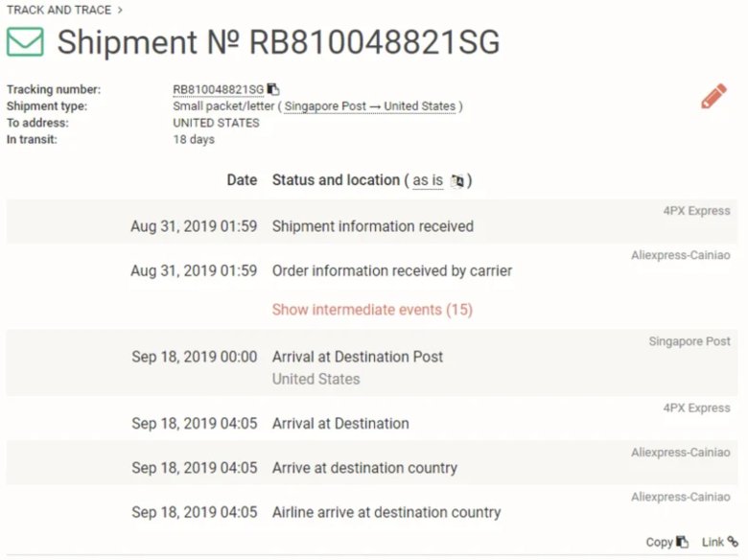The height and width of the screenshot is (560, 748).
Task: Open the TRACK AND TRACE breadcrumb
Action: pyautogui.click(x=58, y=10)
